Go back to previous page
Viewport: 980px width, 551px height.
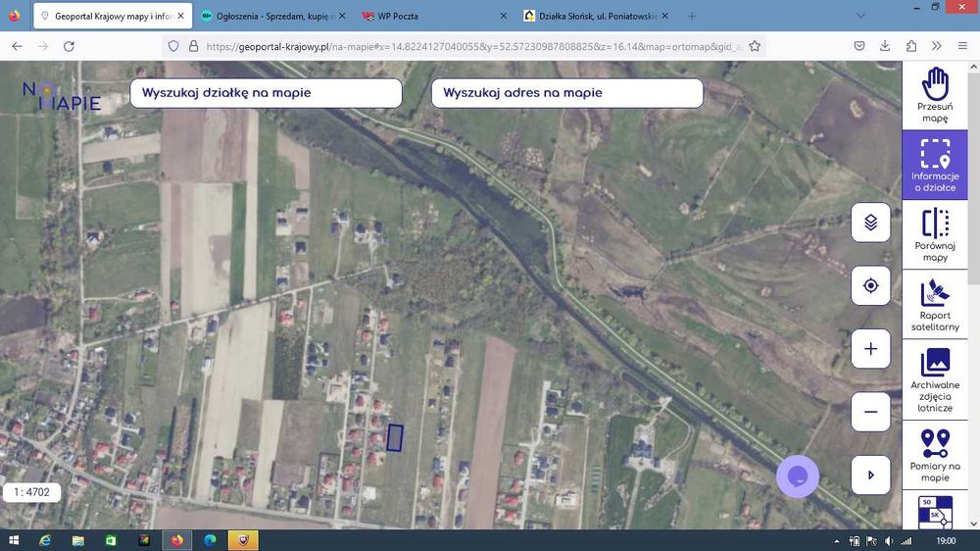point(17,46)
